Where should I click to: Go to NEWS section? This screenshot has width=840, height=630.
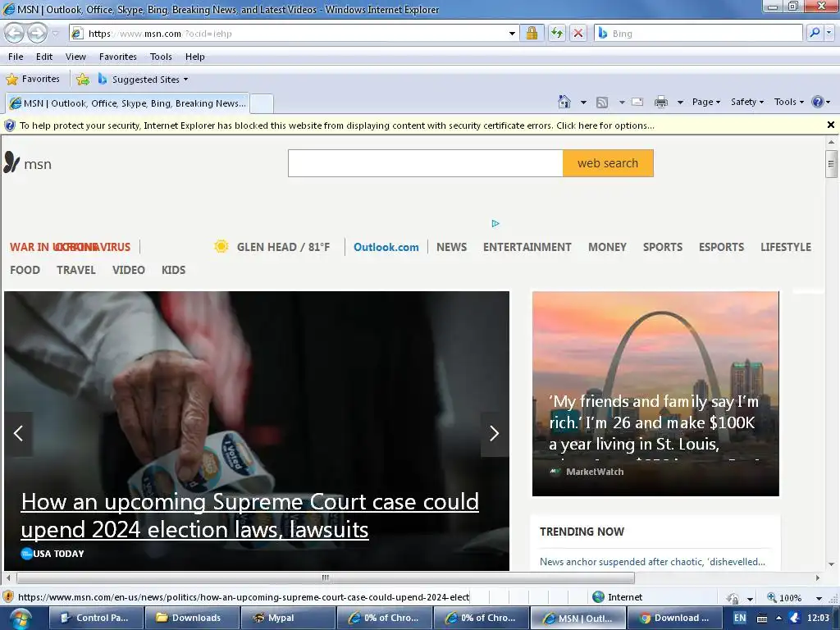[x=451, y=247]
